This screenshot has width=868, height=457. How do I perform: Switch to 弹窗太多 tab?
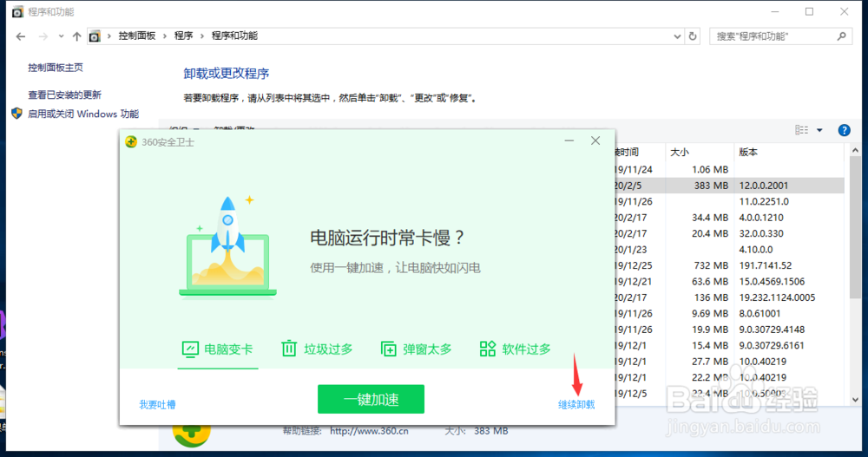(417, 349)
